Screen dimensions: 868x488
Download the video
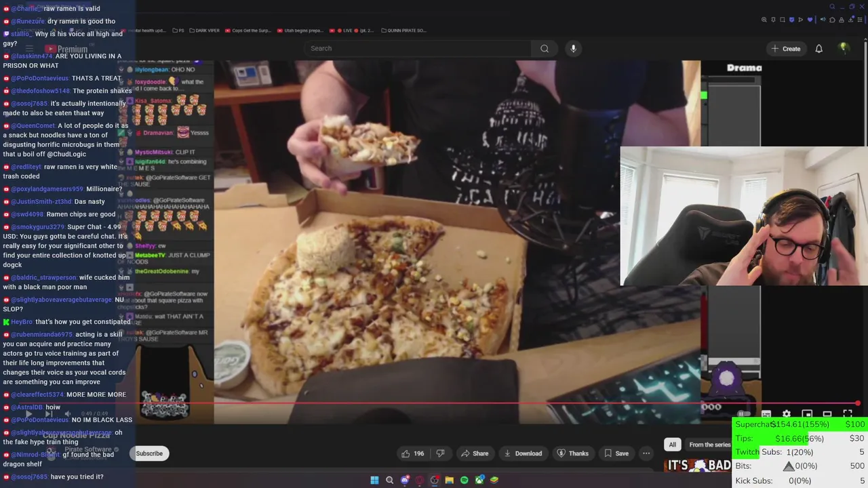(x=523, y=453)
